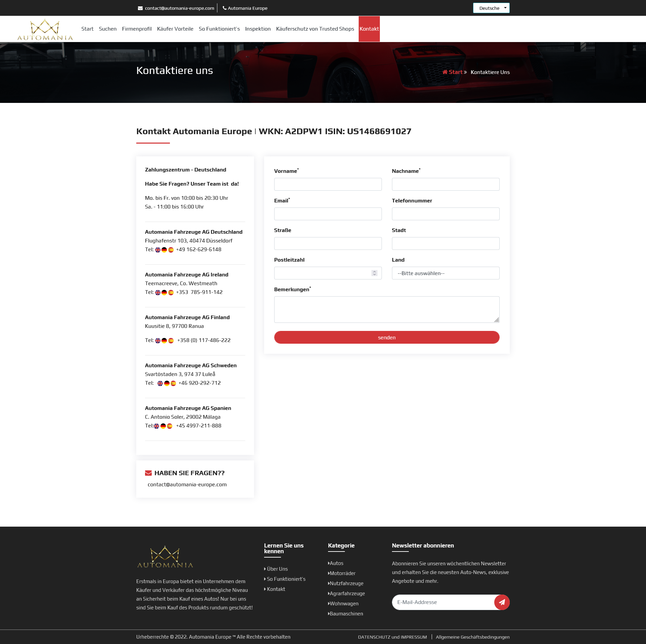Click the Automania Europe label in top bar

[248, 8]
